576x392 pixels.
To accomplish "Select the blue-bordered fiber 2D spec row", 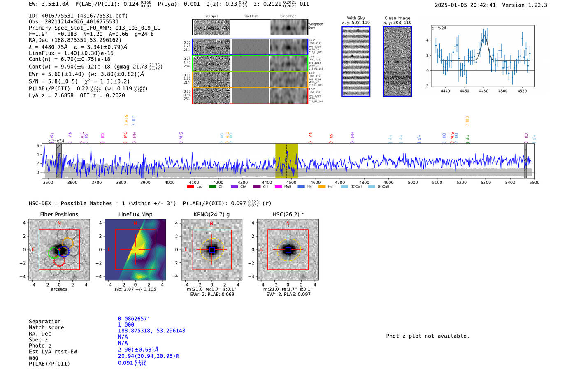I will pyautogui.click(x=212, y=47).
